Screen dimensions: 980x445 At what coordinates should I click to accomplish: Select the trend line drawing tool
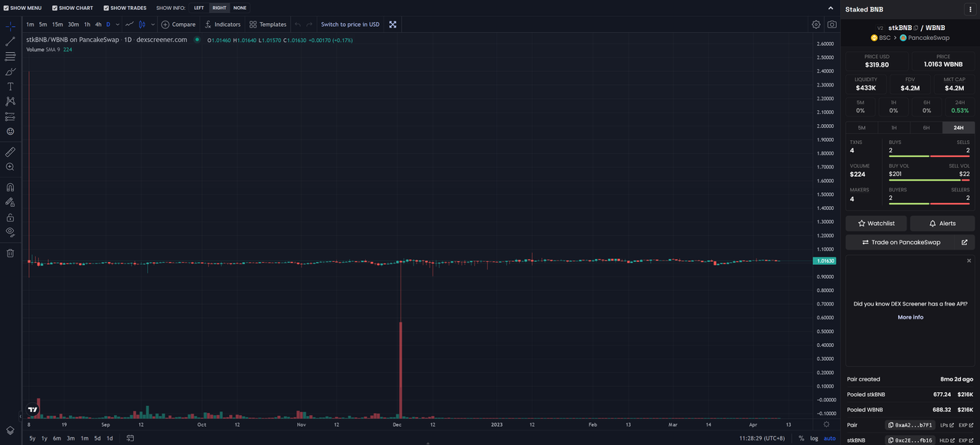10,41
